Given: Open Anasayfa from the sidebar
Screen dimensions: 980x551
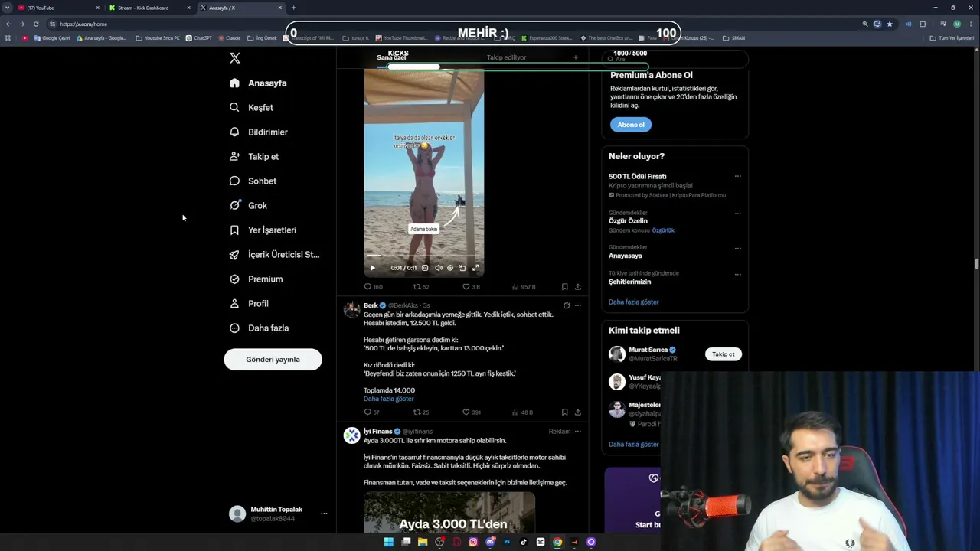Looking at the screenshot, I should click(x=258, y=83).
